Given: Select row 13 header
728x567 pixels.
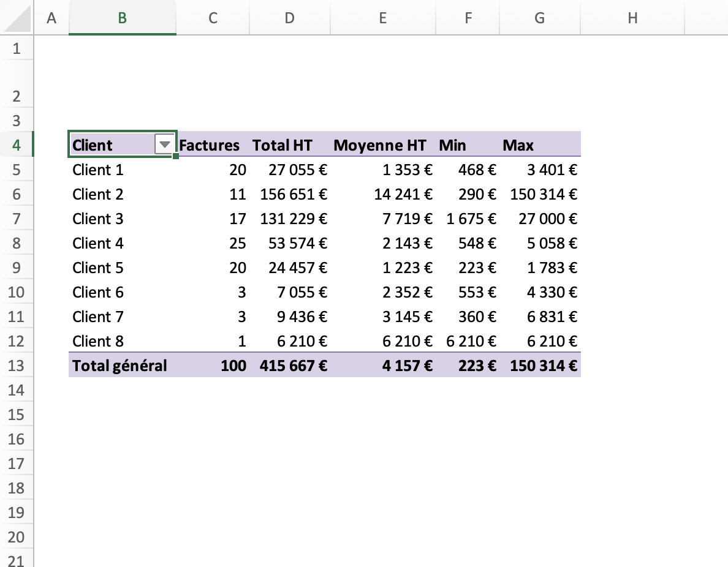Looking at the screenshot, I should (x=17, y=365).
